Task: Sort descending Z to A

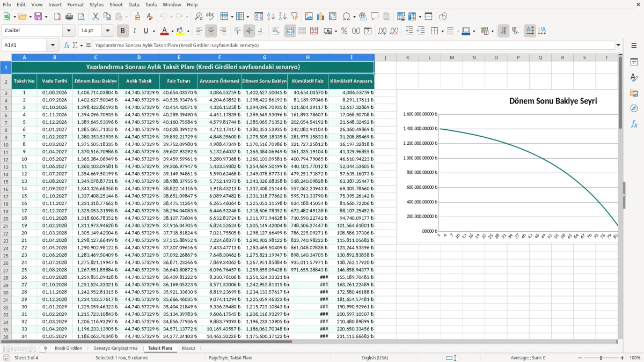Action: pos(282,17)
